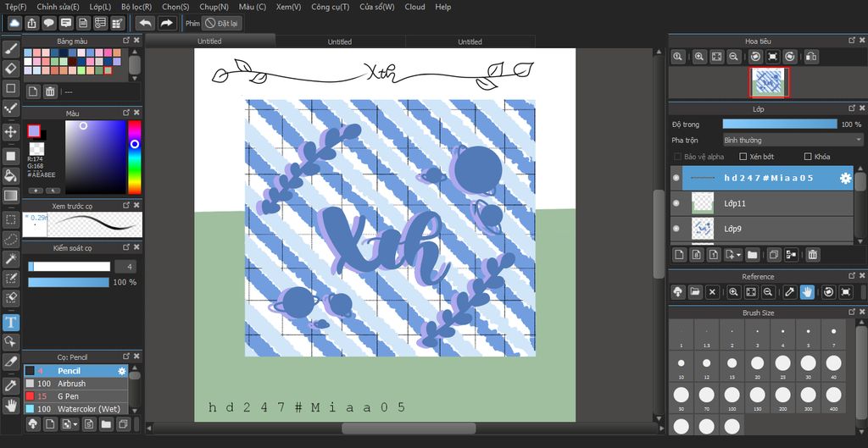Detach the Brush Size panel
868x448 pixels.
click(851, 312)
